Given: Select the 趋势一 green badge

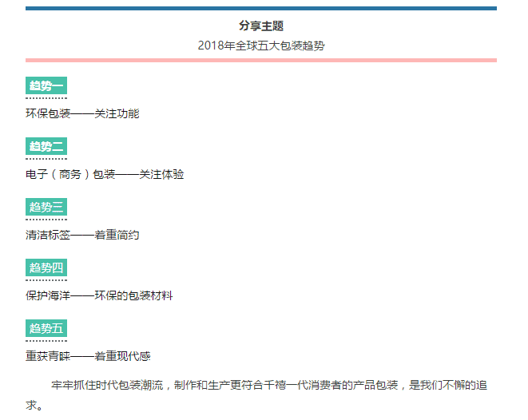Looking at the screenshot, I should coord(46,85).
